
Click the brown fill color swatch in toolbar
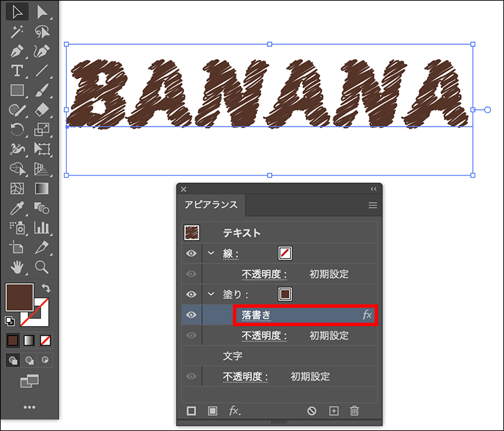19,298
